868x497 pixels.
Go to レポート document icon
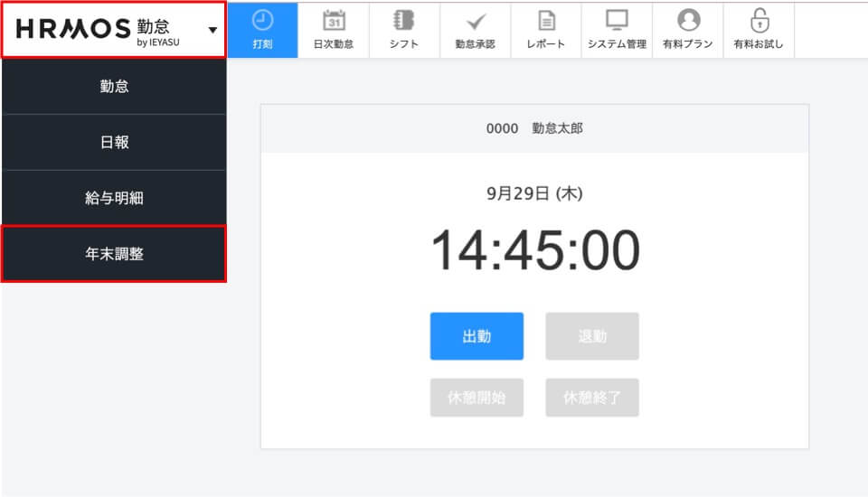pyautogui.click(x=546, y=21)
